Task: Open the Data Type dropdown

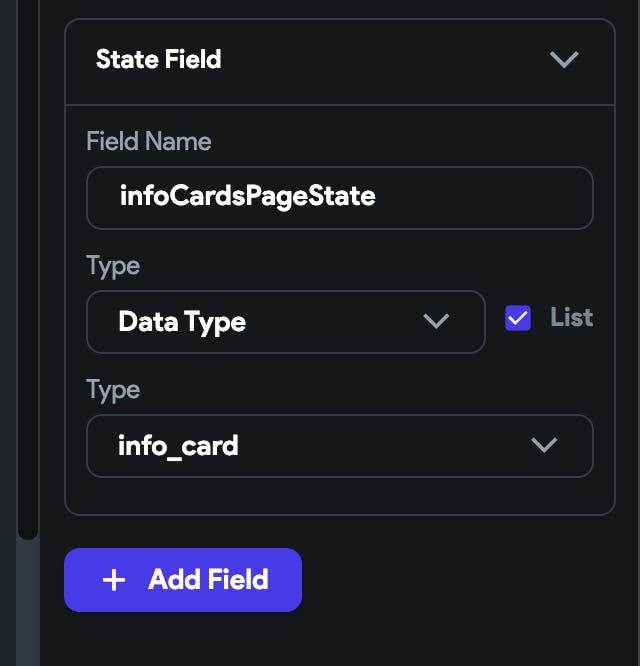Action: pos(285,322)
